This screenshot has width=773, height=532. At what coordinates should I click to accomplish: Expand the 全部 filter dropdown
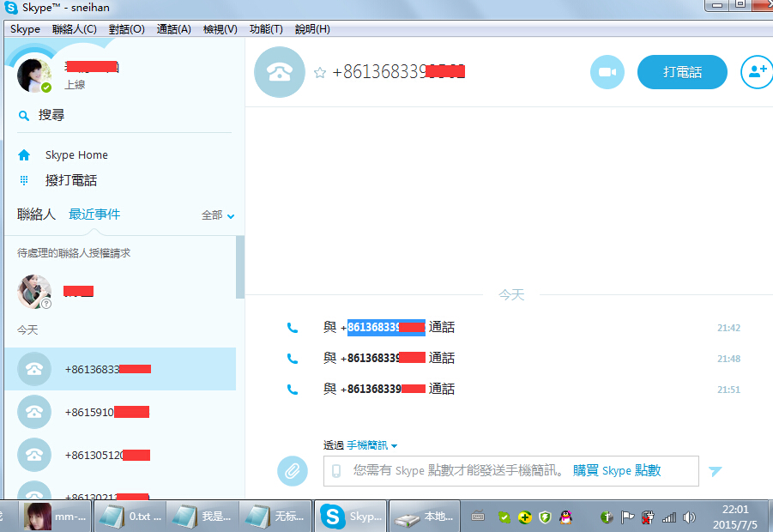pos(218,215)
